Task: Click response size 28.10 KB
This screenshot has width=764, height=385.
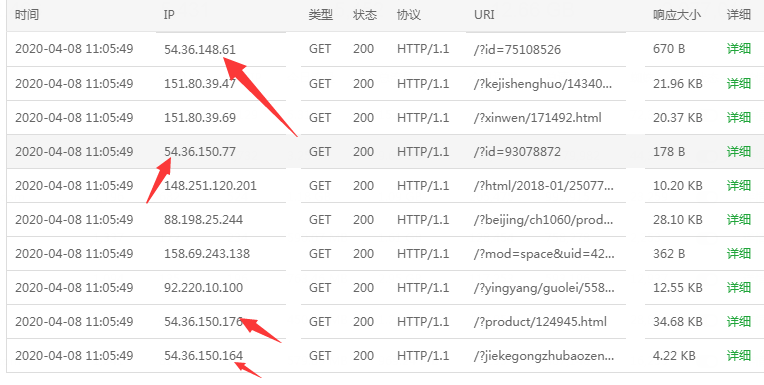Action: (678, 220)
